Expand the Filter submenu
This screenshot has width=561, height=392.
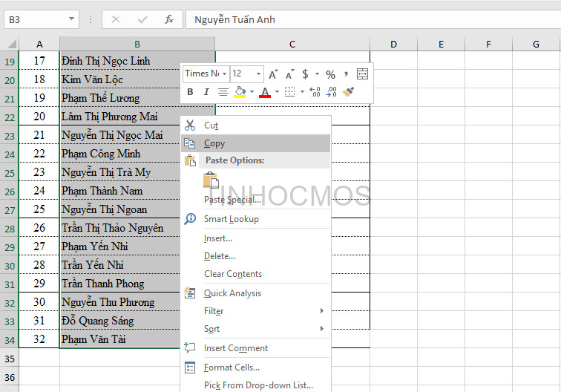click(x=256, y=311)
